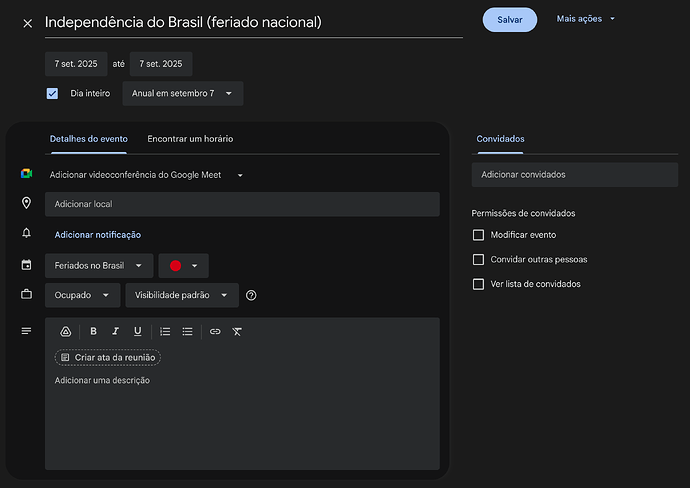Click the Permissões de convidados heading
The width and height of the screenshot is (690, 488).
(x=523, y=213)
